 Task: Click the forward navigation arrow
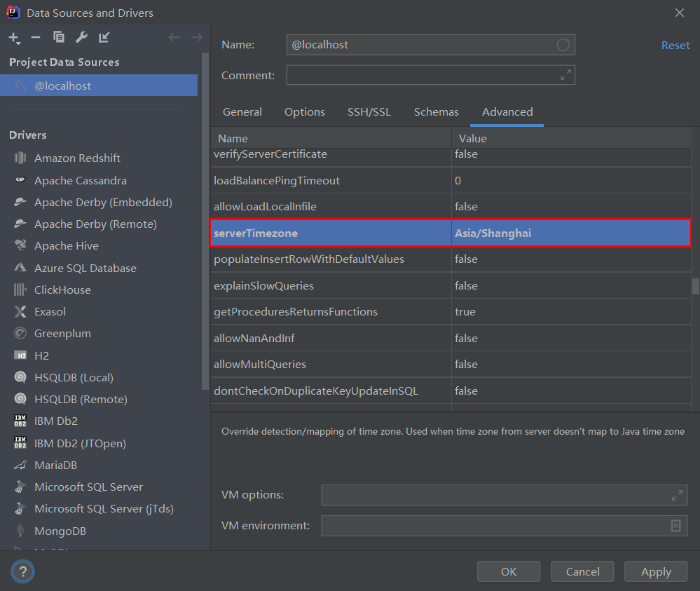point(197,37)
